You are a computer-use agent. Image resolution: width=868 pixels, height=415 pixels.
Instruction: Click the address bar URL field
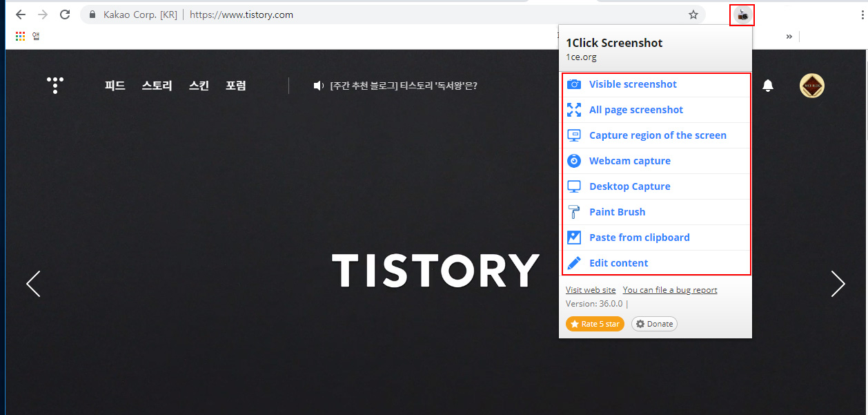(393, 15)
